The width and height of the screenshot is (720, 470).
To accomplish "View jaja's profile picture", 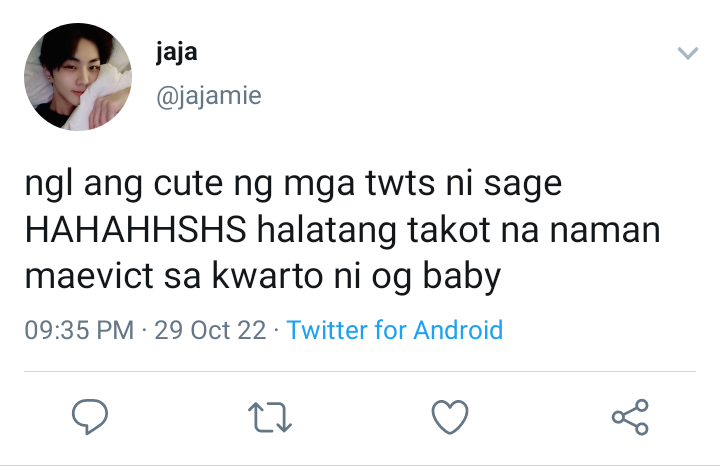I will tap(78, 77).
